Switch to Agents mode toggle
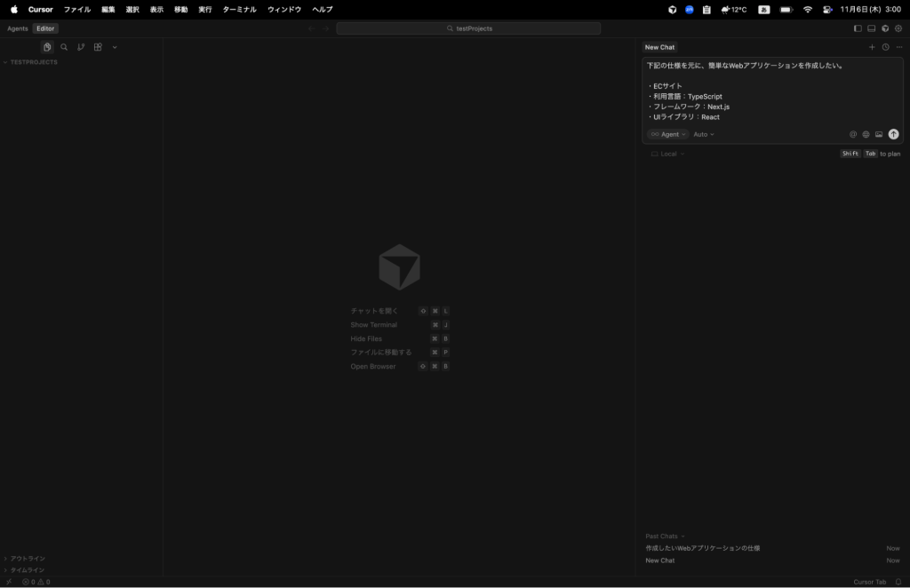 18,28
